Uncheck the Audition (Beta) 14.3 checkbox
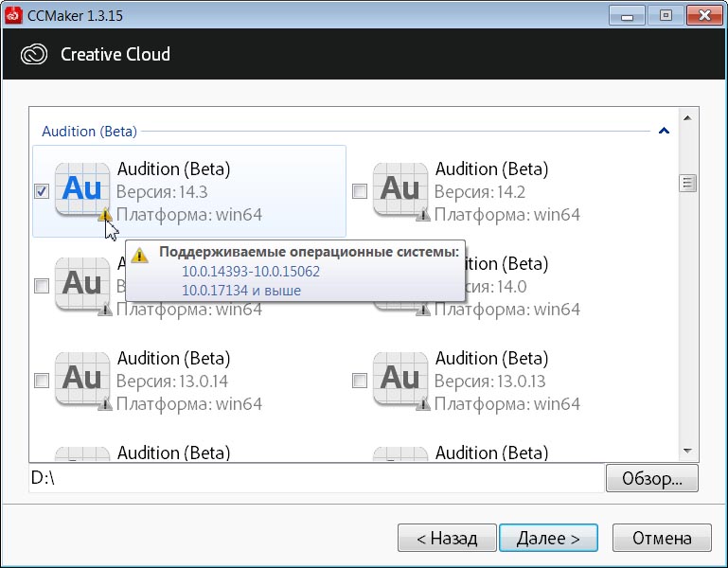Image resolution: width=728 pixels, height=568 pixels. point(42,191)
